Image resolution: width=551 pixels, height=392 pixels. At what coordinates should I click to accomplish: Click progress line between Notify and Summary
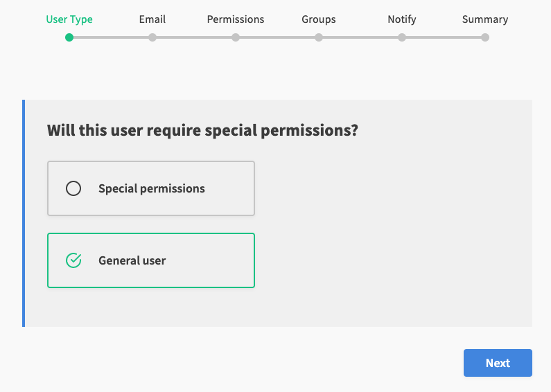click(x=444, y=37)
